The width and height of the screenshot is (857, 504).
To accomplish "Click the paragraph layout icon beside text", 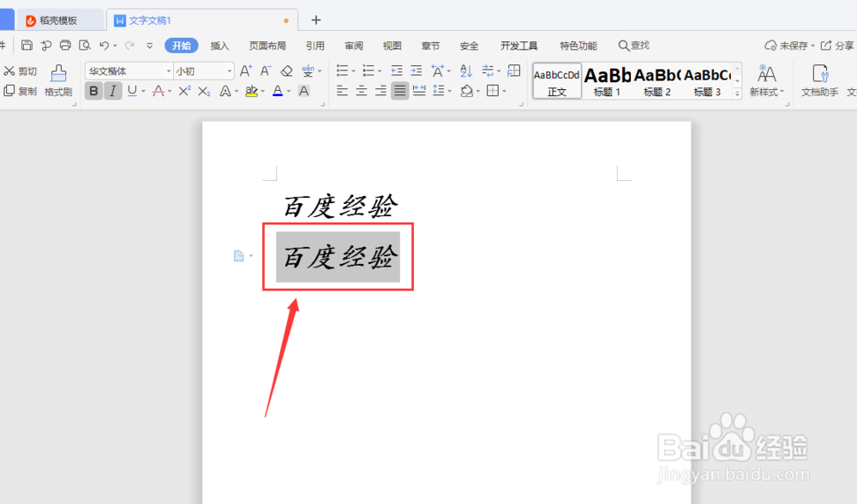I will [x=239, y=255].
